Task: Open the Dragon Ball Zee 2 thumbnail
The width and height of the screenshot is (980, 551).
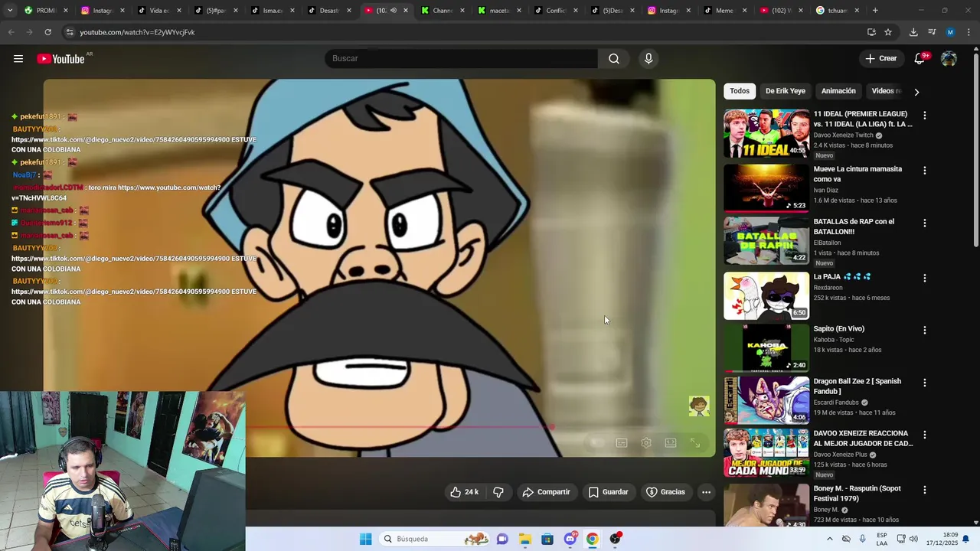Action: tap(766, 400)
